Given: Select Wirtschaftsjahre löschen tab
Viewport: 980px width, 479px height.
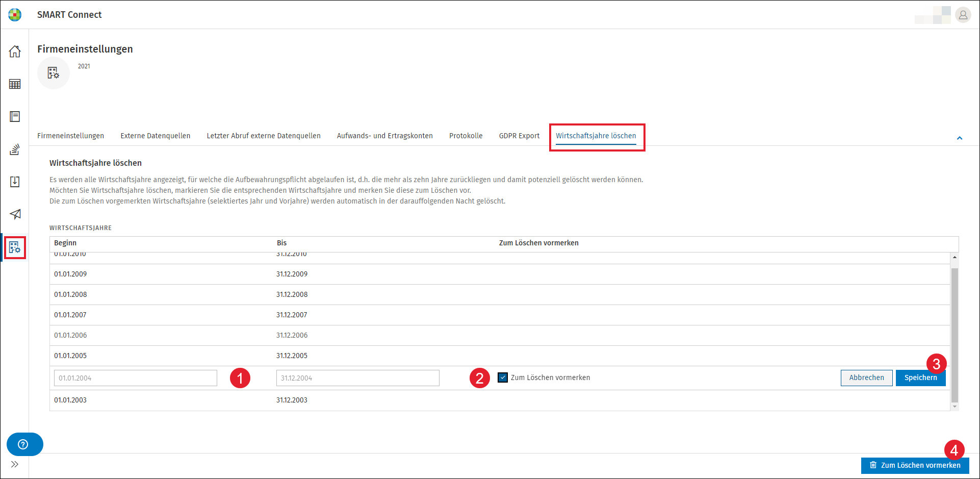Looking at the screenshot, I should click(x=596, y=136).
